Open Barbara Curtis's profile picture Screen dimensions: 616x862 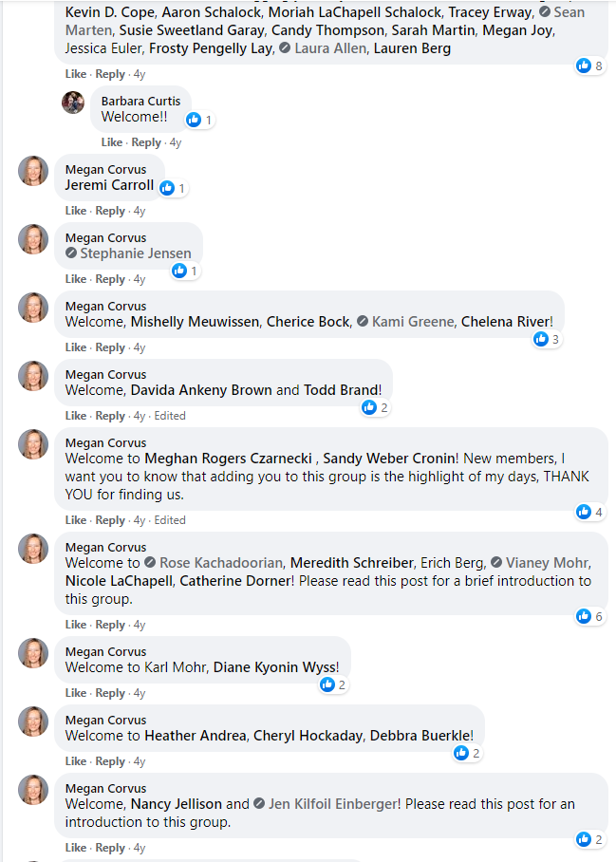pos(73,103)
